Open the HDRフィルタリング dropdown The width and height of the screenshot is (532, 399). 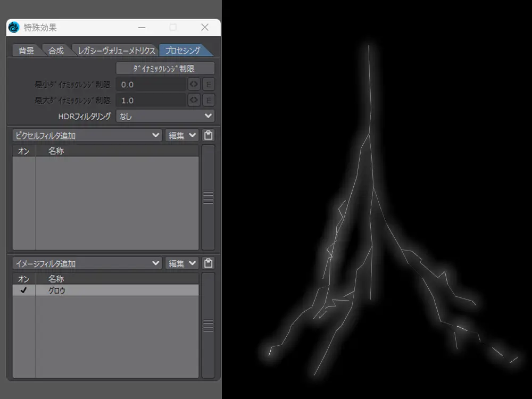click(165, 116)
